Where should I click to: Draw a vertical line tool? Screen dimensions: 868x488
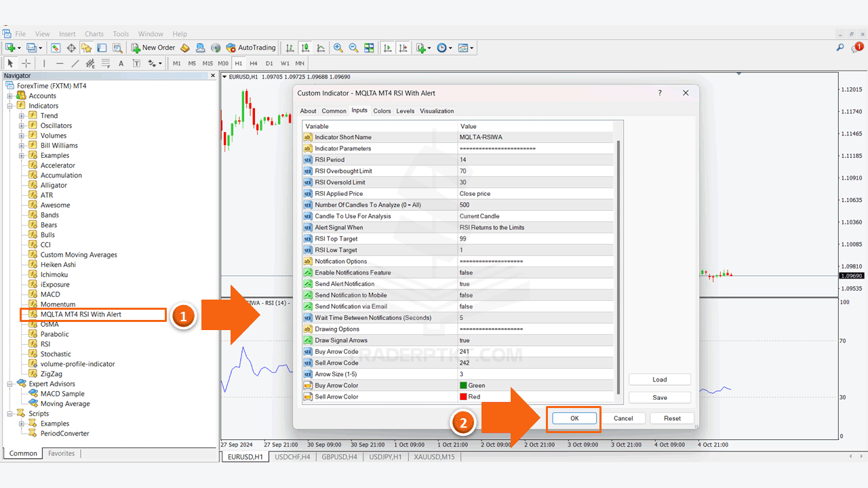(44, 63)
